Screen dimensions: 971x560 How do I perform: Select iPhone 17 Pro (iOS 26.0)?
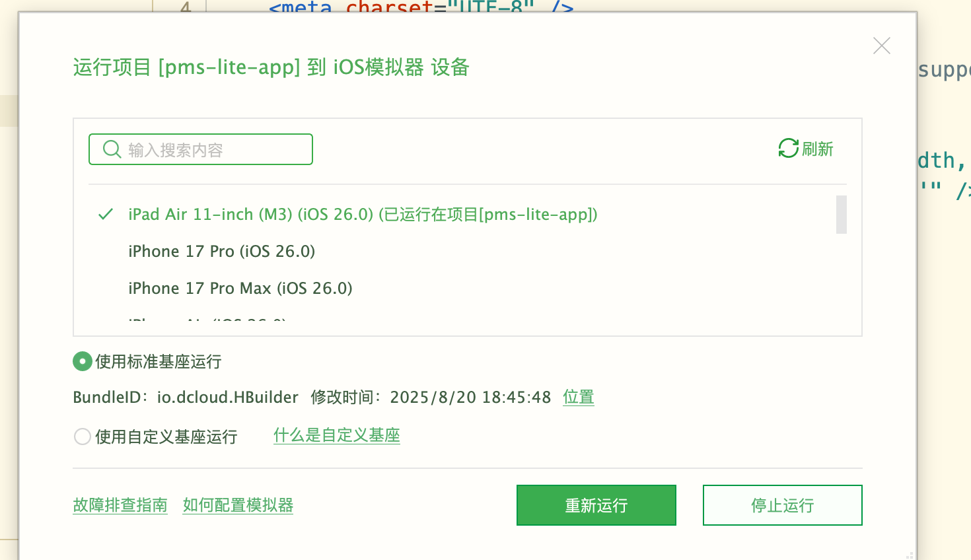point(222,252)
